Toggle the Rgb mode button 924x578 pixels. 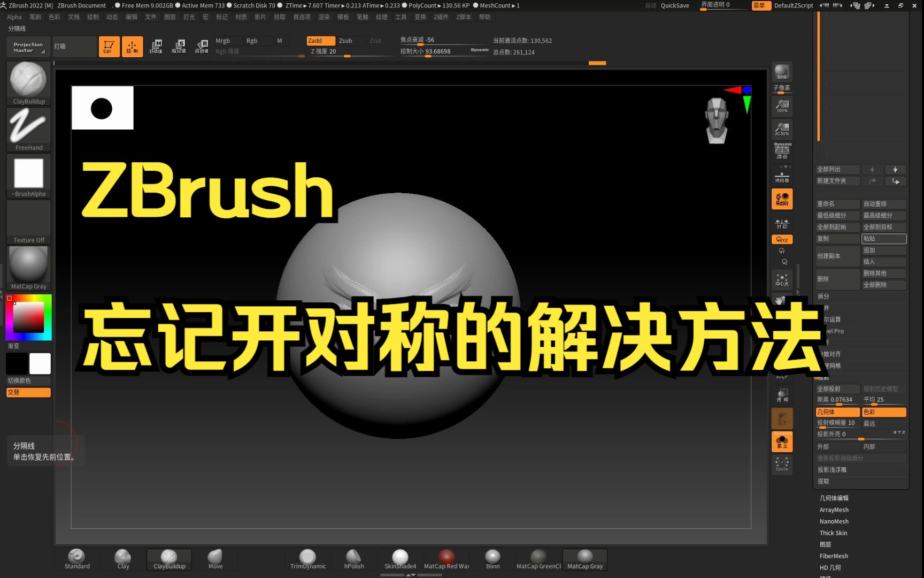[x=258, y=41]
